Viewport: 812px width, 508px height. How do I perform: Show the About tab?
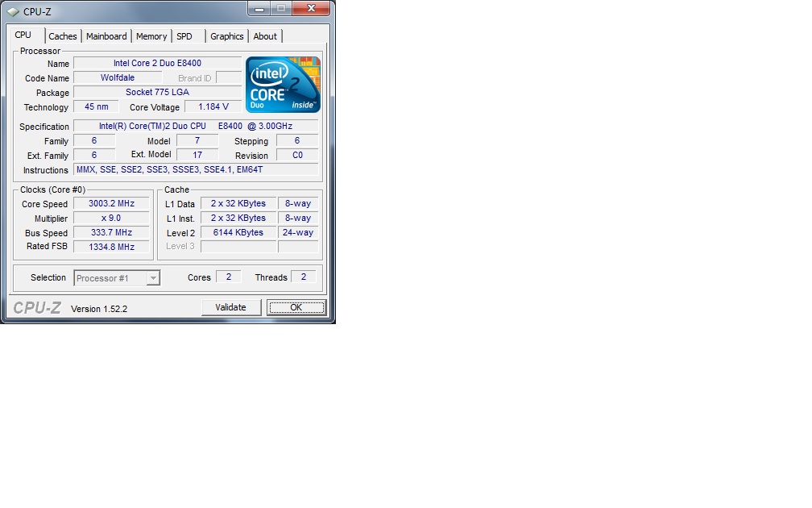tap(264, 36)
